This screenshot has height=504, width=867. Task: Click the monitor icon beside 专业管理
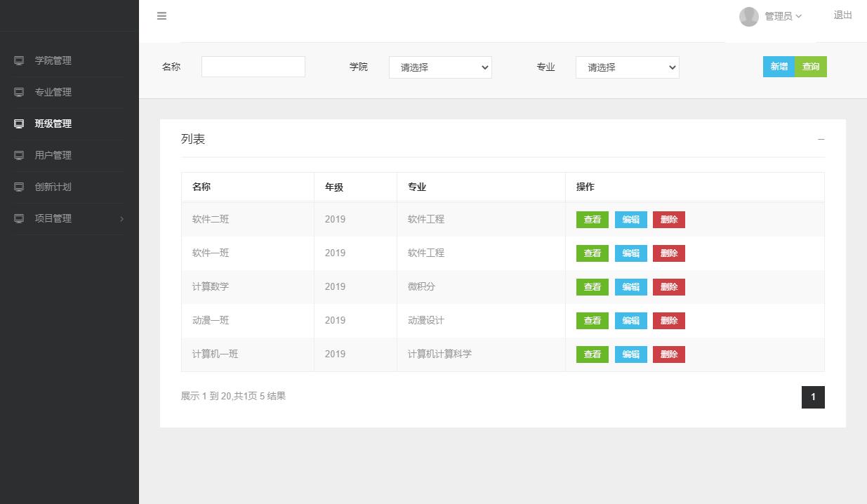[x=18, y=92]
